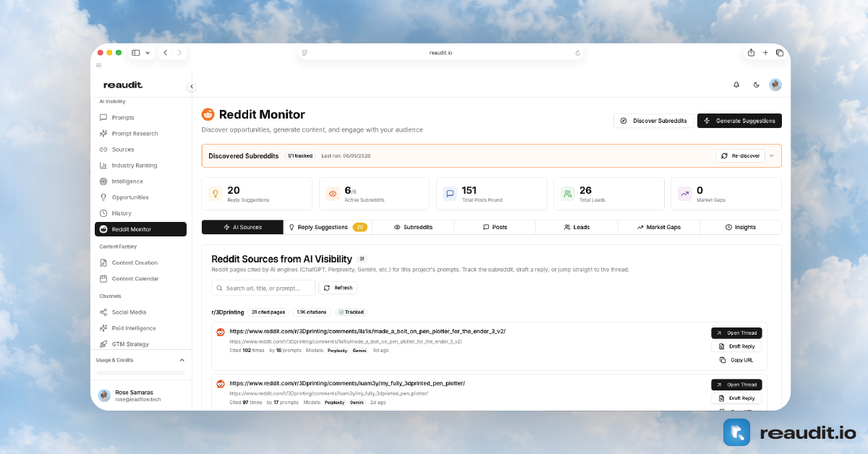Show browser tab overview

[780, 53]
